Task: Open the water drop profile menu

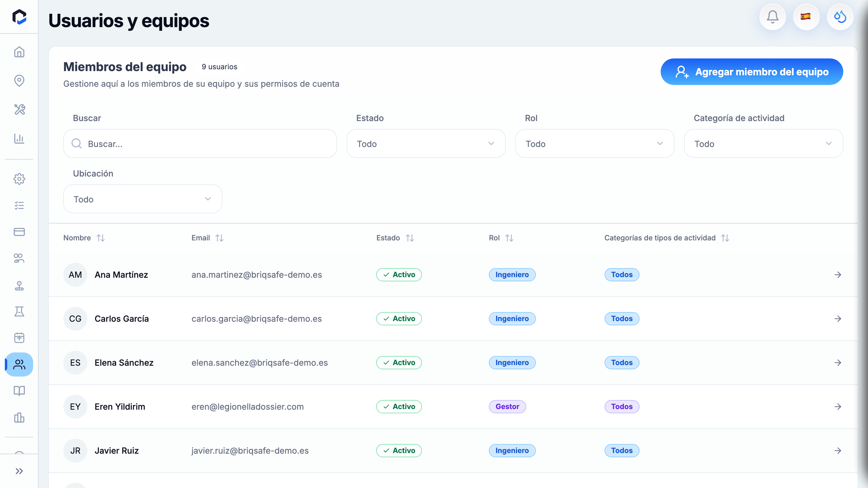Action: pos(840,17)
